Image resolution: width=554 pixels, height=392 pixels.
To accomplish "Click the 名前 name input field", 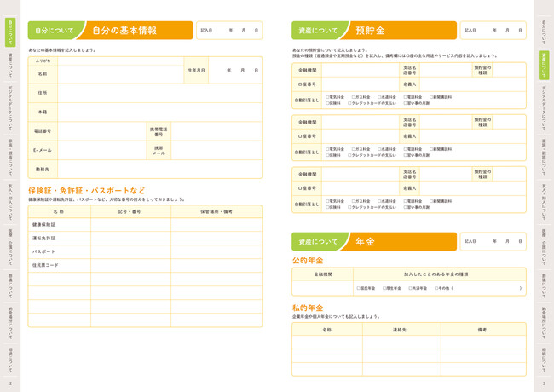I will (119, 74).
